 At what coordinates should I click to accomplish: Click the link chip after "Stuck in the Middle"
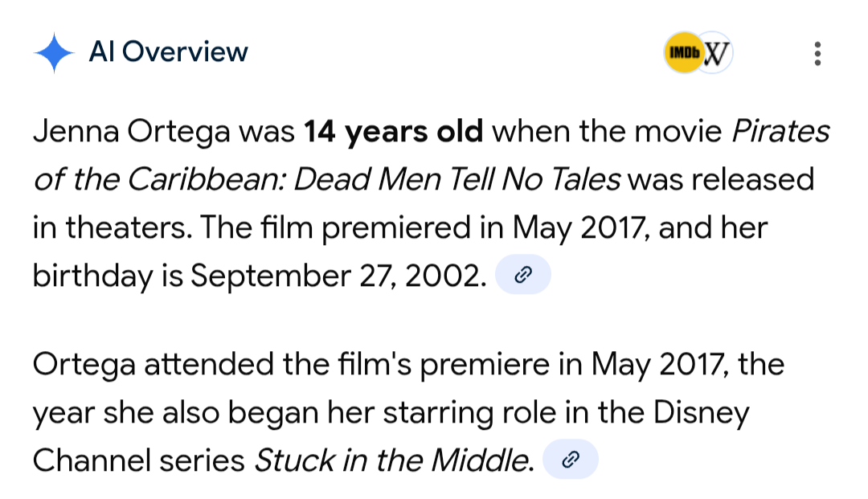tap(571, 460)
